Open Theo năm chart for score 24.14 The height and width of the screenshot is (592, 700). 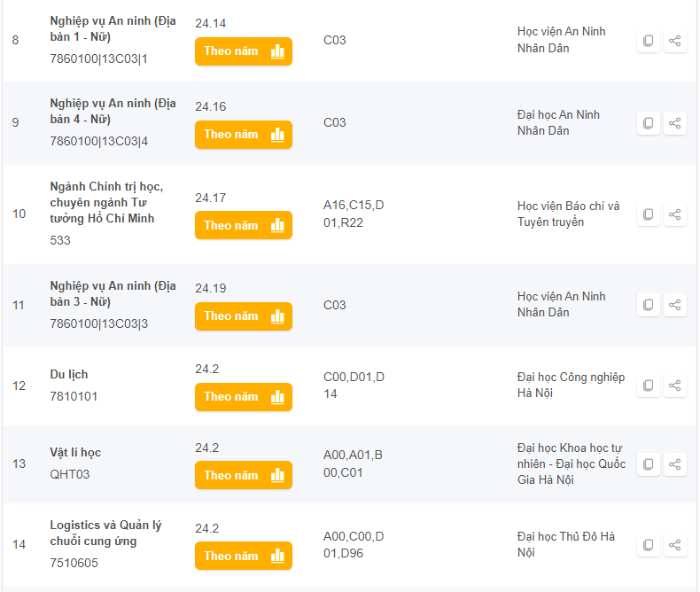pyautogui.click(x=243, y=51)
